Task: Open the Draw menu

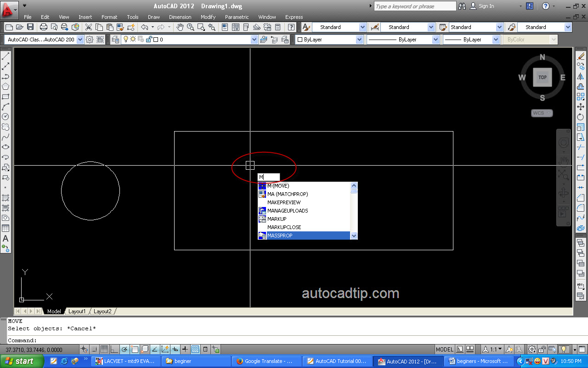Action: pyautogui.click(x=153, y=17)
